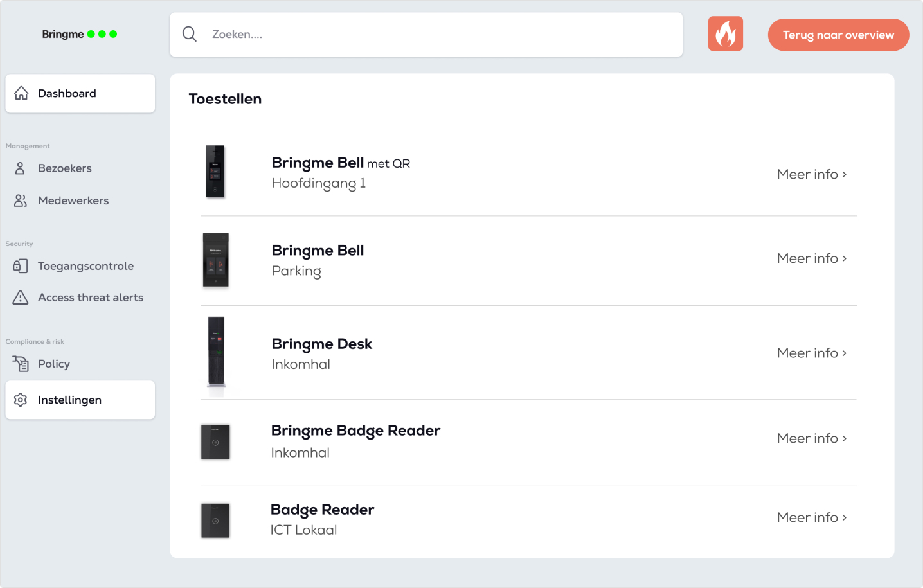Viewport: 923px width, 588px height.
Task: Click the 'Bringme Desk' device name
Action: [x=322, y=344]
